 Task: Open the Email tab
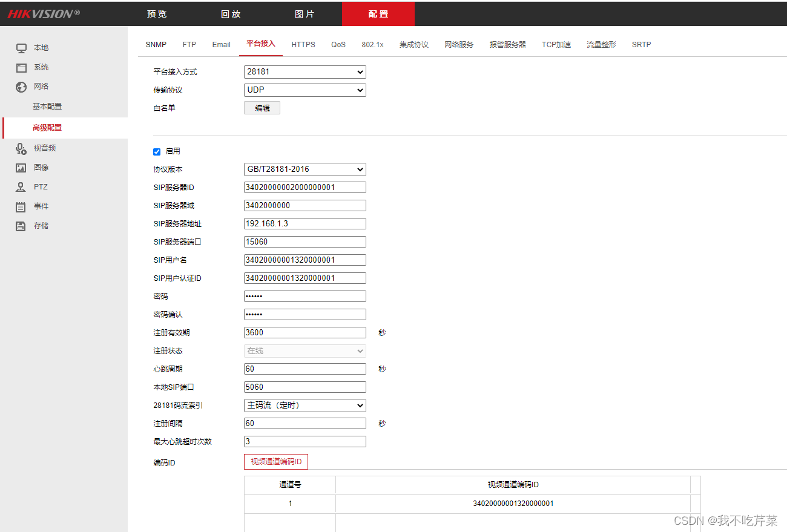(x=221, y=45)
